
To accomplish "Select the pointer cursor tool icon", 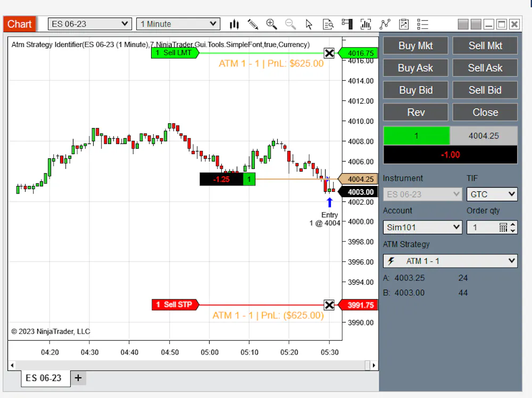I will (x=309, y=24).
